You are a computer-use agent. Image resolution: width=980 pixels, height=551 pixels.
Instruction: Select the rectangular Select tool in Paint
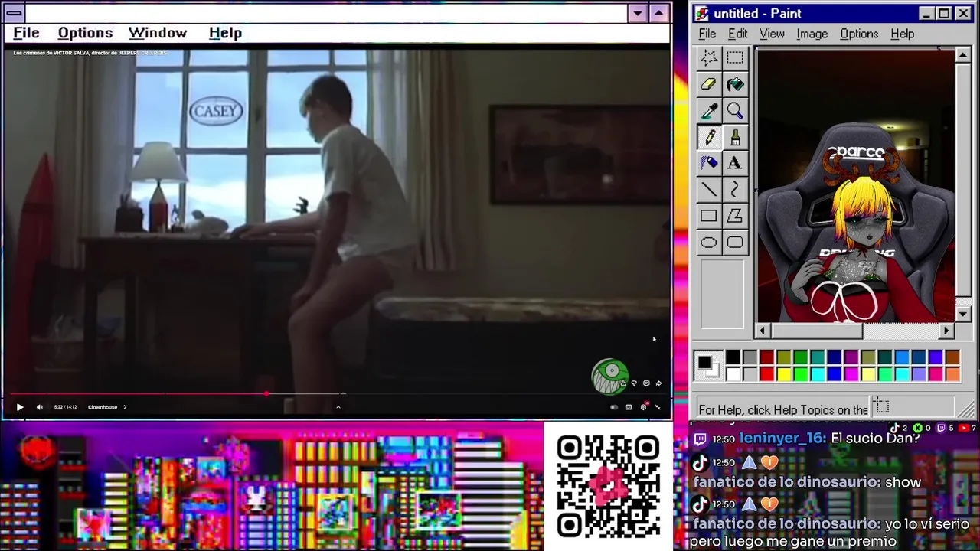click(735, 57)
